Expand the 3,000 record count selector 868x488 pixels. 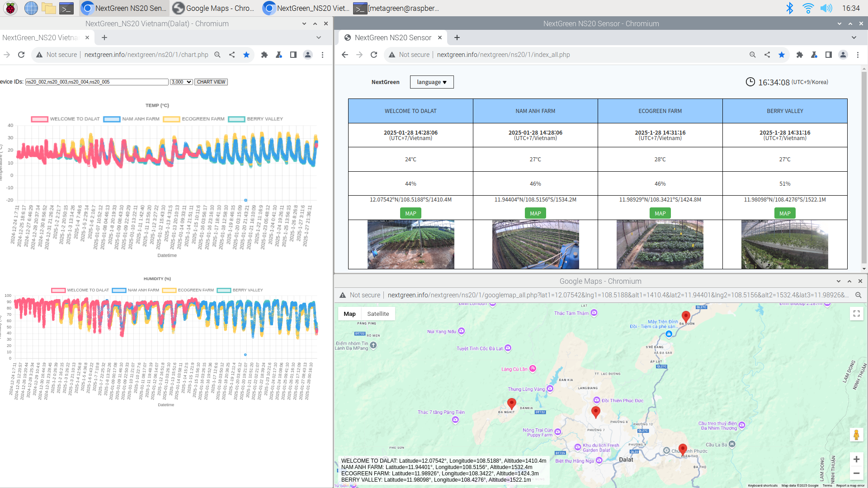pos(181,82)
